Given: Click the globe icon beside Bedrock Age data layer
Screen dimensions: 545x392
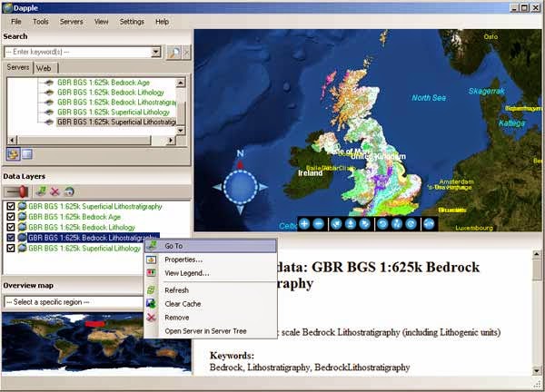Looking at the screenshot, I should pyautogui.click(x=22, y=217).
